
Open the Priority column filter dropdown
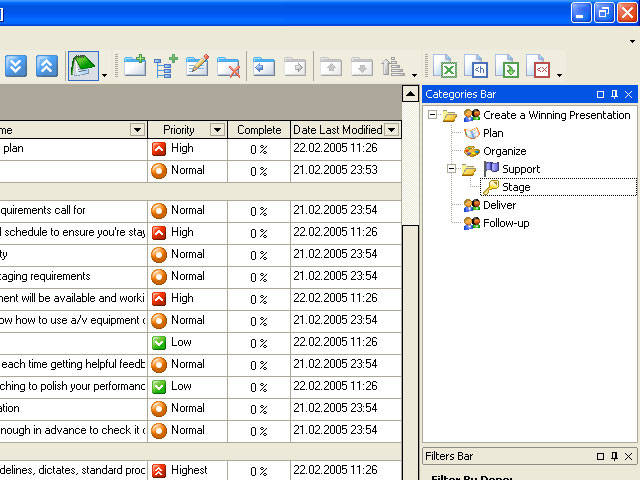(x=217, y=130)
